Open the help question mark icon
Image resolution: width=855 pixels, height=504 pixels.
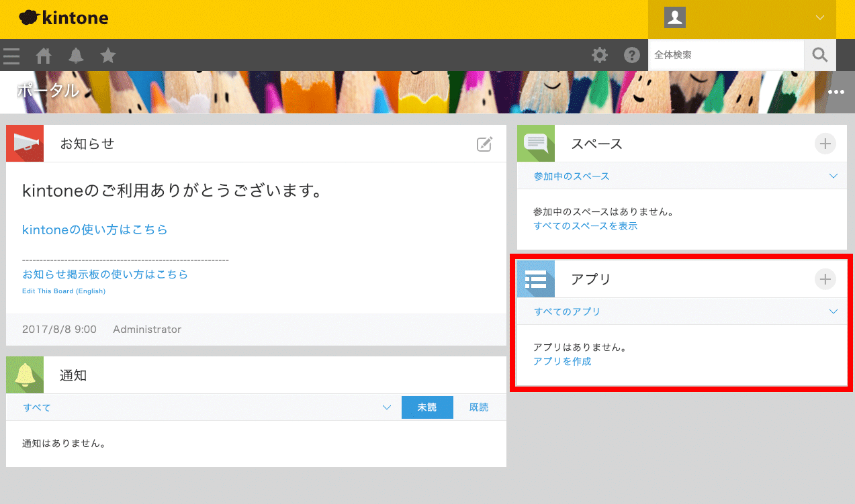tap(632, 55)
